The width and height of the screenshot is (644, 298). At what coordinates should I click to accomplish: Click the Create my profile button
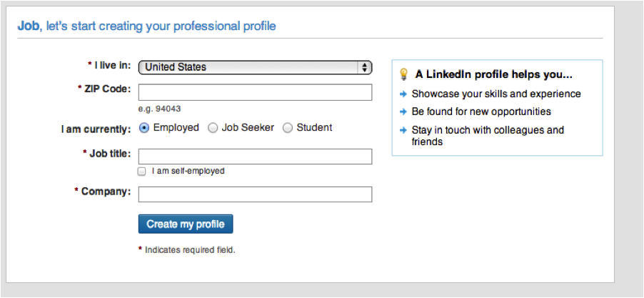point(186,224)
